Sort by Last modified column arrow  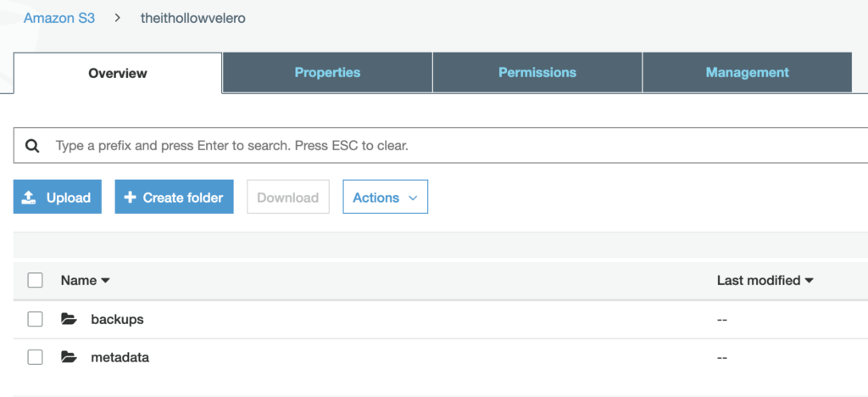pyautogui.click(x=810, y=281)
